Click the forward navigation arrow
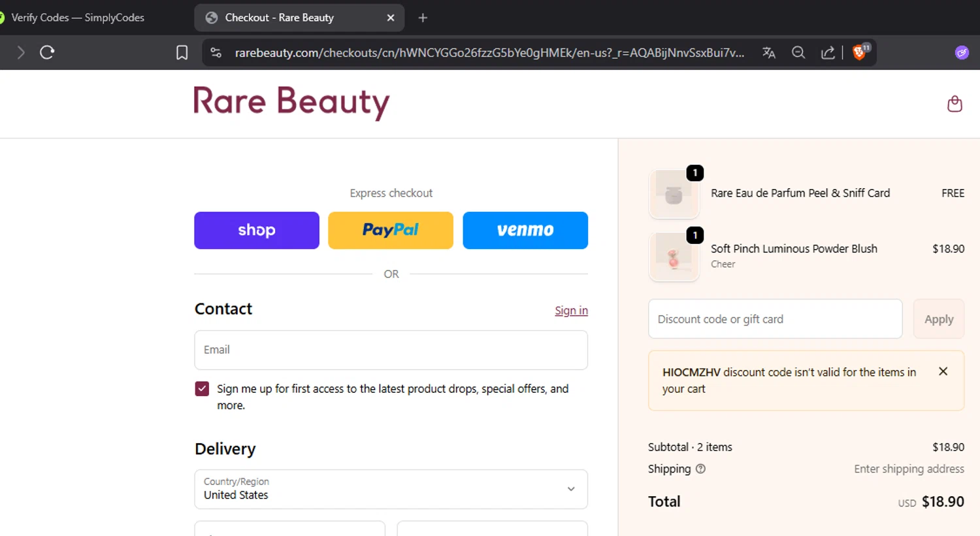This screenshot has width=980, height=536. 21,52
